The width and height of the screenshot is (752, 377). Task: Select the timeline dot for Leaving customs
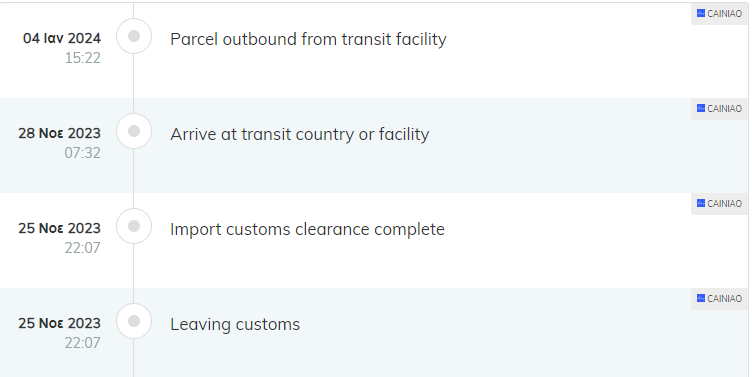pyautogui.click(x=134, y=321)
